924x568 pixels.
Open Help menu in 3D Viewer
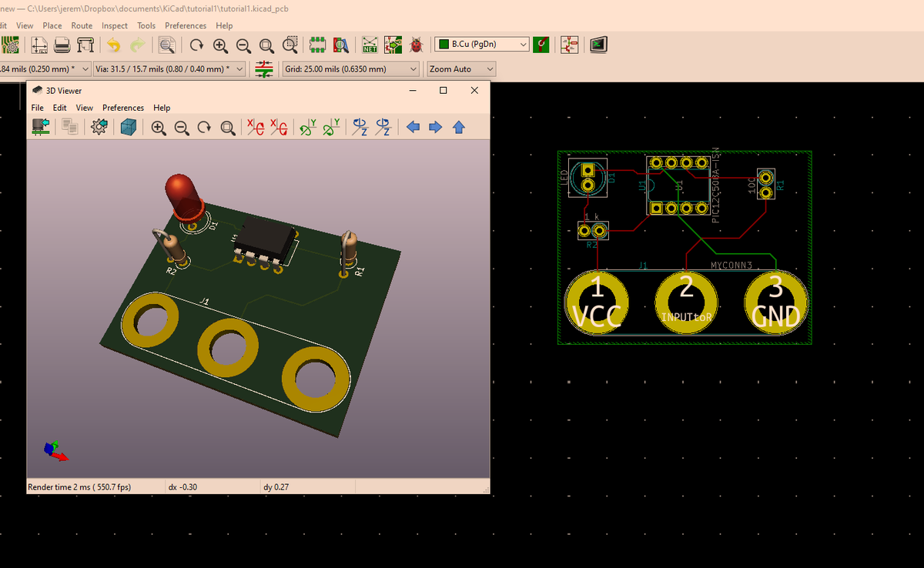162,108
